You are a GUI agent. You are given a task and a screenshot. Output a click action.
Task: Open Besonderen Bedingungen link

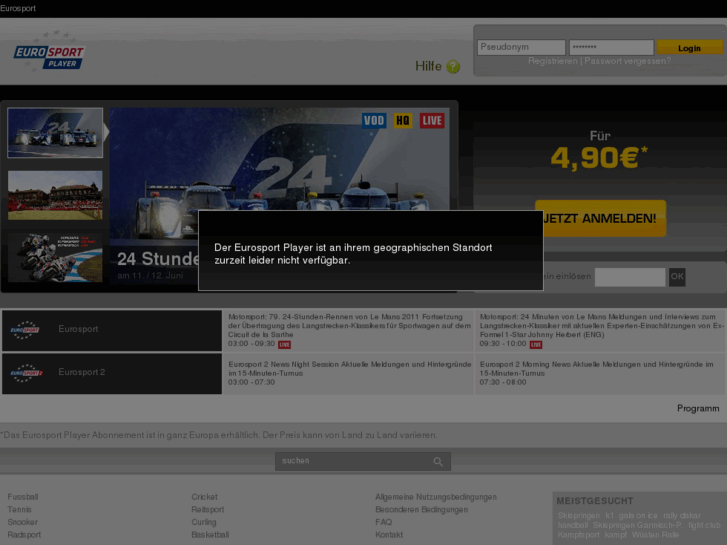421,510
